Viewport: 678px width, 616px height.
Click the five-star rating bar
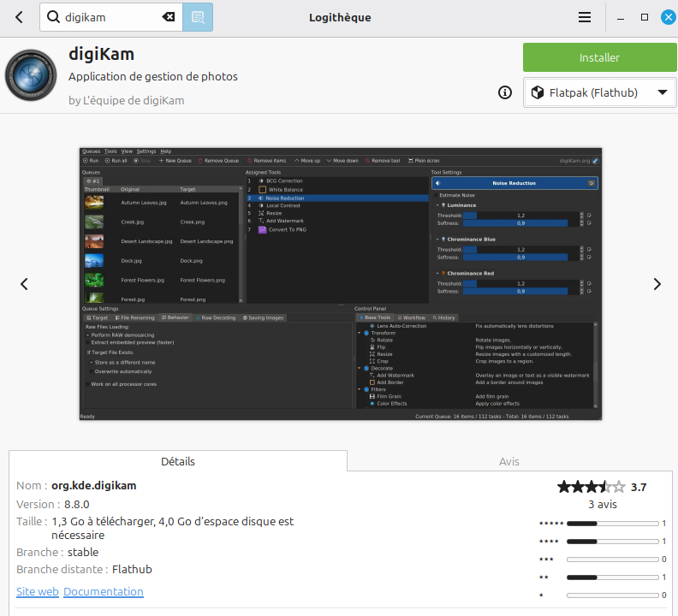click(613, 523)
